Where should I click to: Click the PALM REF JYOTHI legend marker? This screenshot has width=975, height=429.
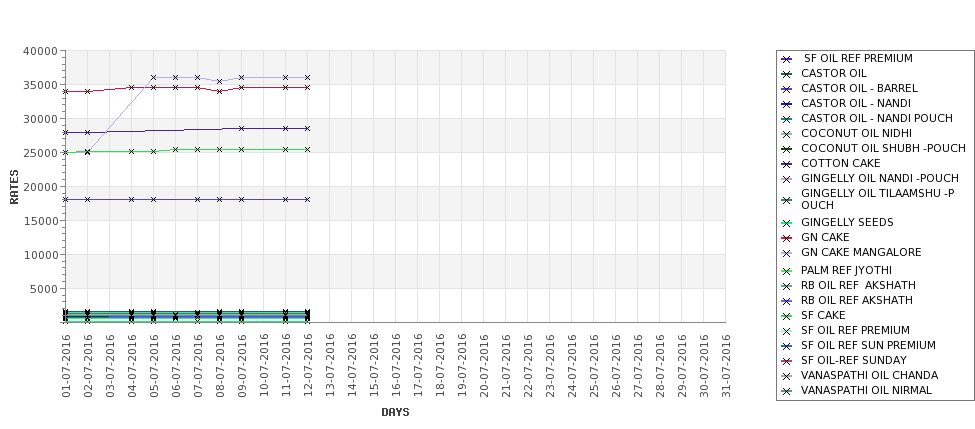tap(787, 271)
